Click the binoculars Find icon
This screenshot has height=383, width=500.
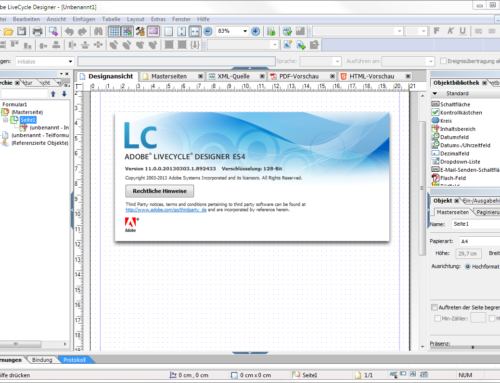[x=98, y=32]
